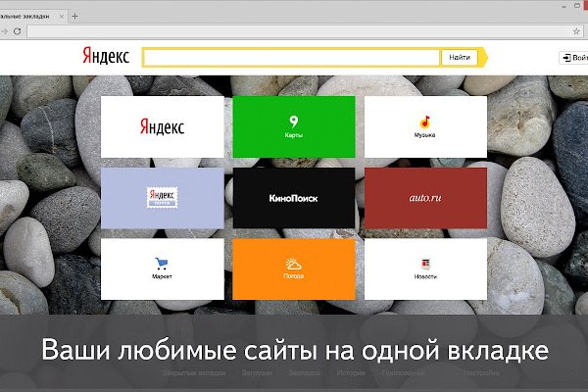
Task: Open the КиноПоиск tile
Action: coord(293,197)
